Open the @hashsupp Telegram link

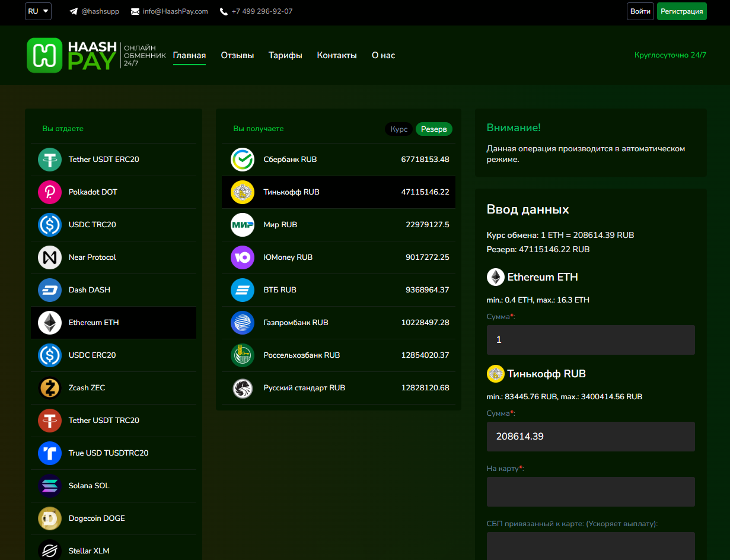pos(100,11)
